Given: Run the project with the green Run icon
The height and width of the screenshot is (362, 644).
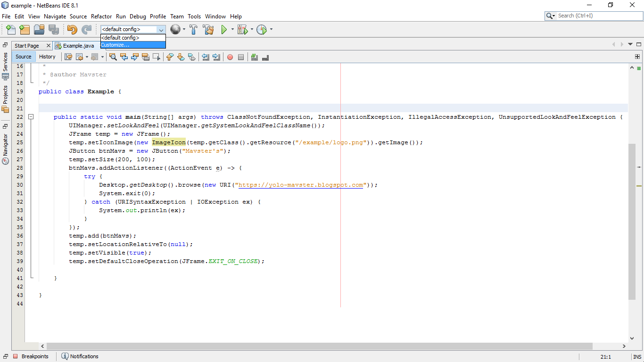Looking at the screenshot, I should 223,29.
